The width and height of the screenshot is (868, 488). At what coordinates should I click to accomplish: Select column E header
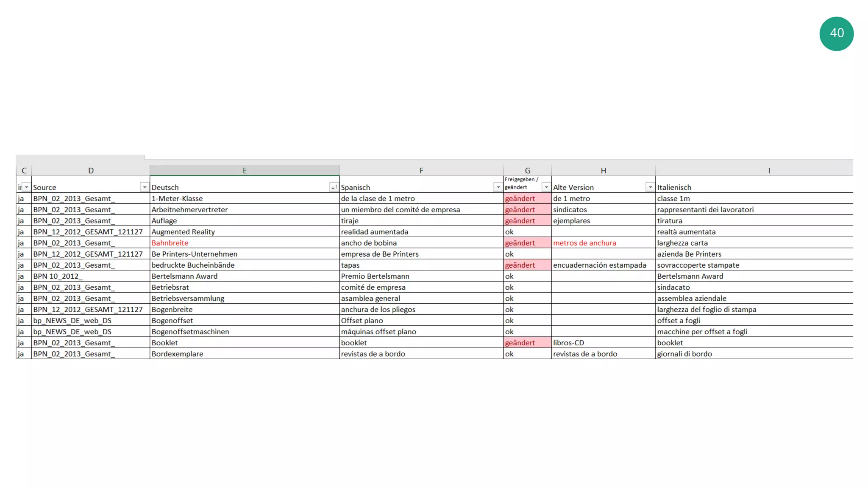(x=244, y=170)
